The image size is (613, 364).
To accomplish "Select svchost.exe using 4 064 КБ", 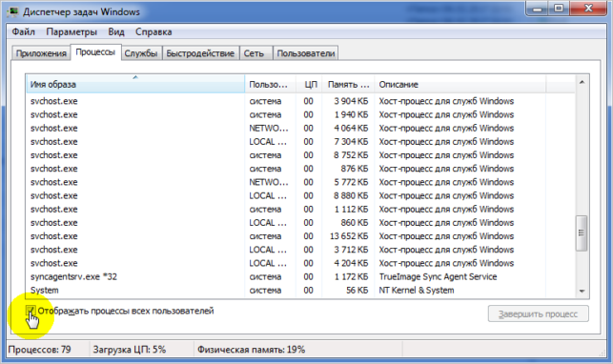I will (301, 128).
